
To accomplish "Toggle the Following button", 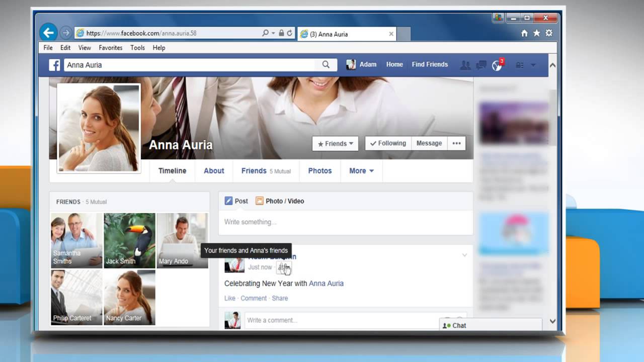I will (387, 143).
